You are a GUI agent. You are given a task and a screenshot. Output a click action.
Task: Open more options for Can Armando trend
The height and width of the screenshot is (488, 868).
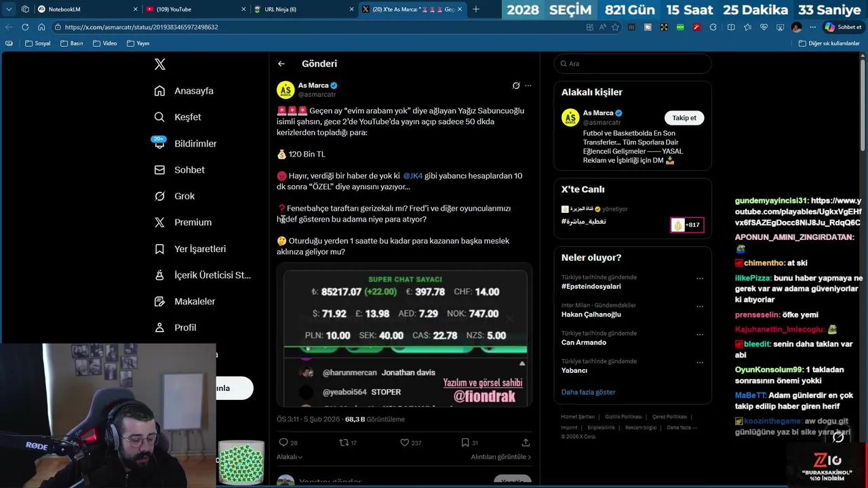point(700,334)
